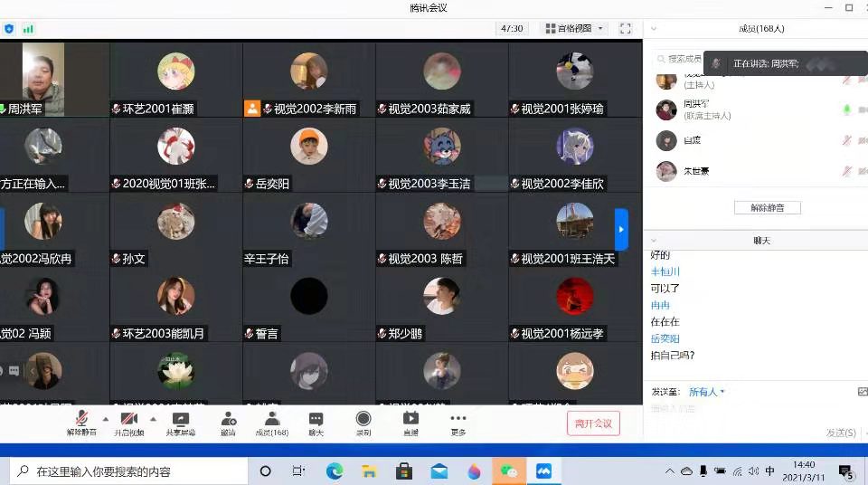Open 共享屏幕 screen sharing
This screenshot has width=868, height=485.
[180, 421]
